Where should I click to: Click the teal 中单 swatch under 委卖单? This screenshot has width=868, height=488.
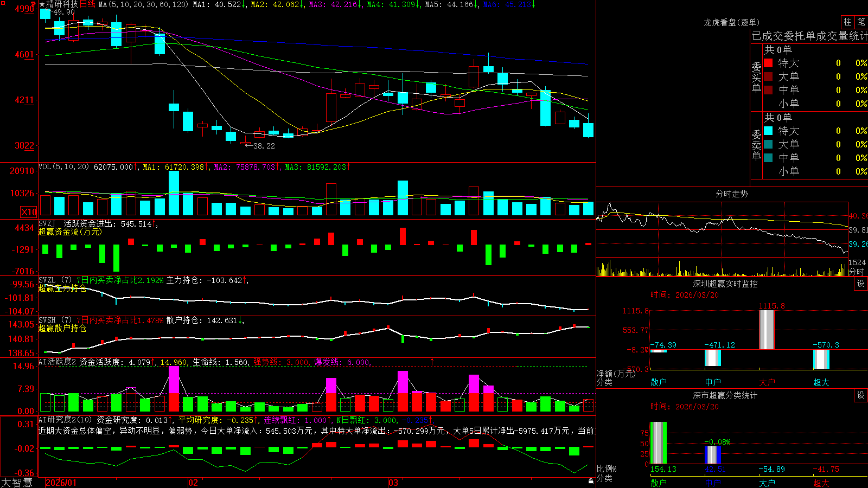pyautogui.click(x=768, y=158)
